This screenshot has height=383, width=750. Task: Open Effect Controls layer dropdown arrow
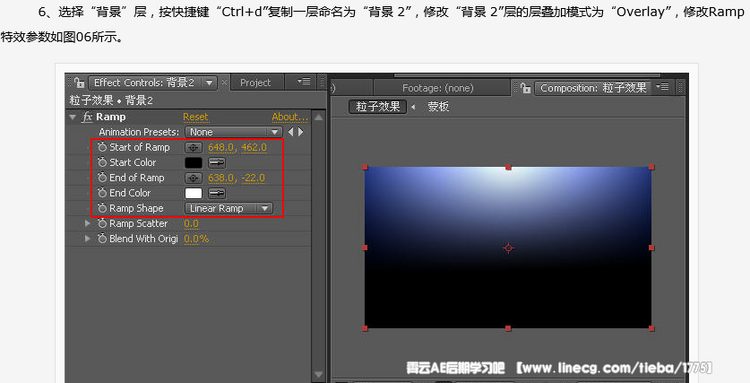[x=209, y=83]
